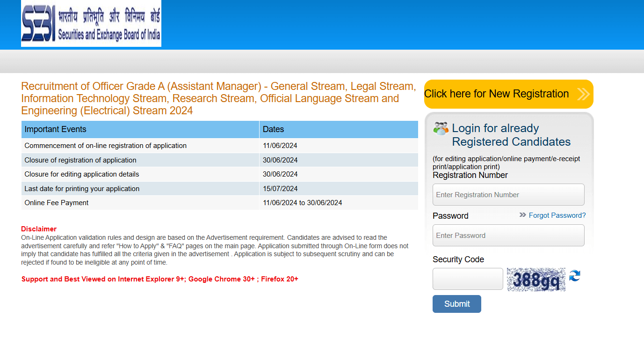This screenshot has height=340, width=644.
Task: Open the Forgot Password link
Action: tap(557, 215)
